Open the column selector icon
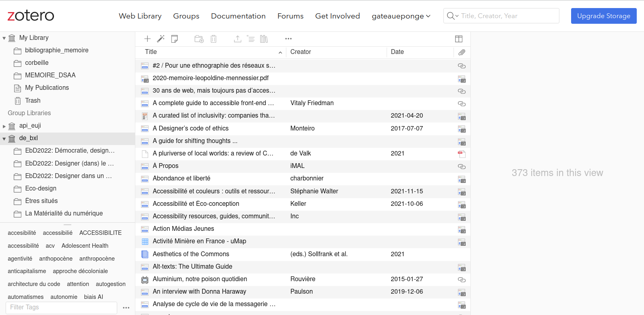644x315 pixels. [x=459, y=39]
